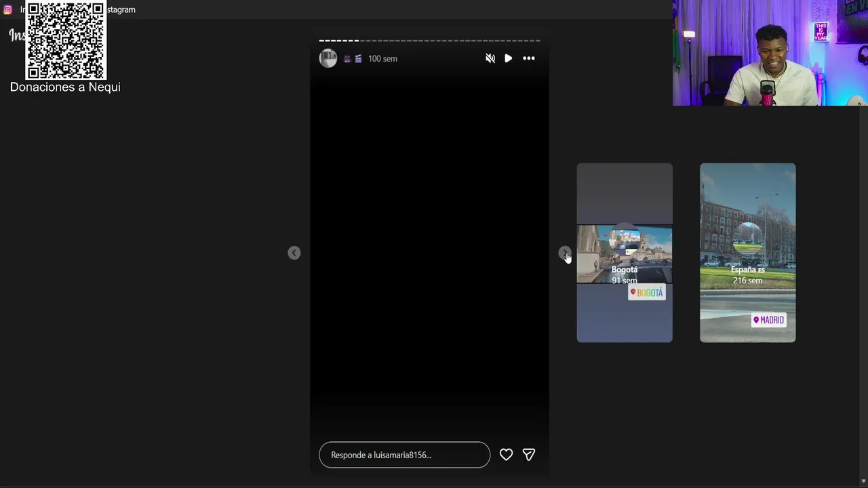The width and height of the screenshot is (868, 488).
Task: Click the story author's profile avatar
Action: pos(328,58)
